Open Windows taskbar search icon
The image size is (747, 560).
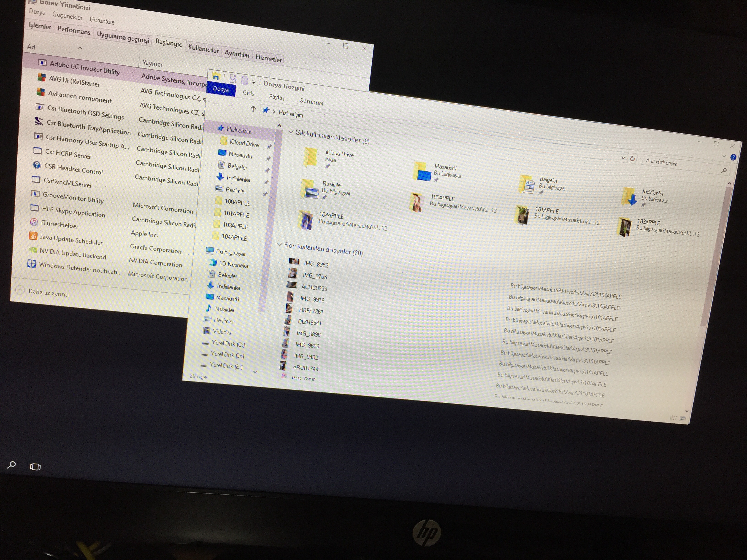[11, 465]
